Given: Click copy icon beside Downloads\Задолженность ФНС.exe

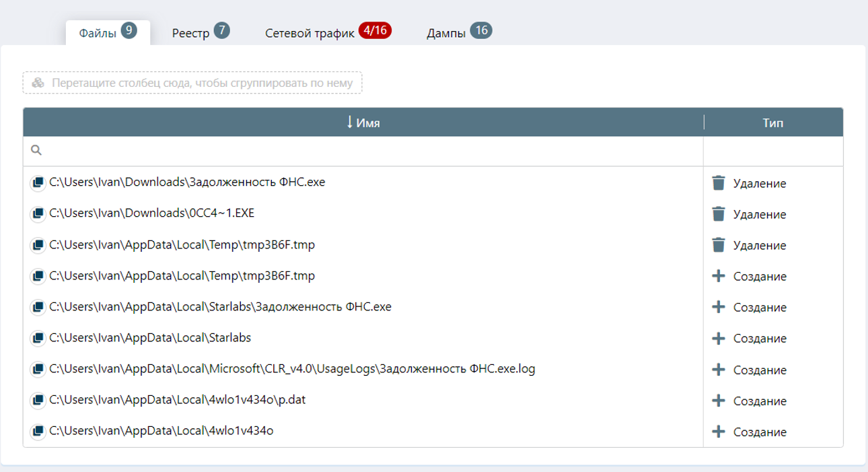Looking at the screenshot, I should click(38, 183).
